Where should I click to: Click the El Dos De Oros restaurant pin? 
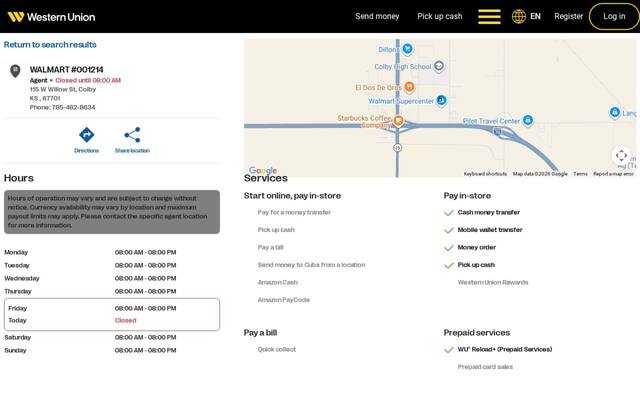click(x=409, y=87)
